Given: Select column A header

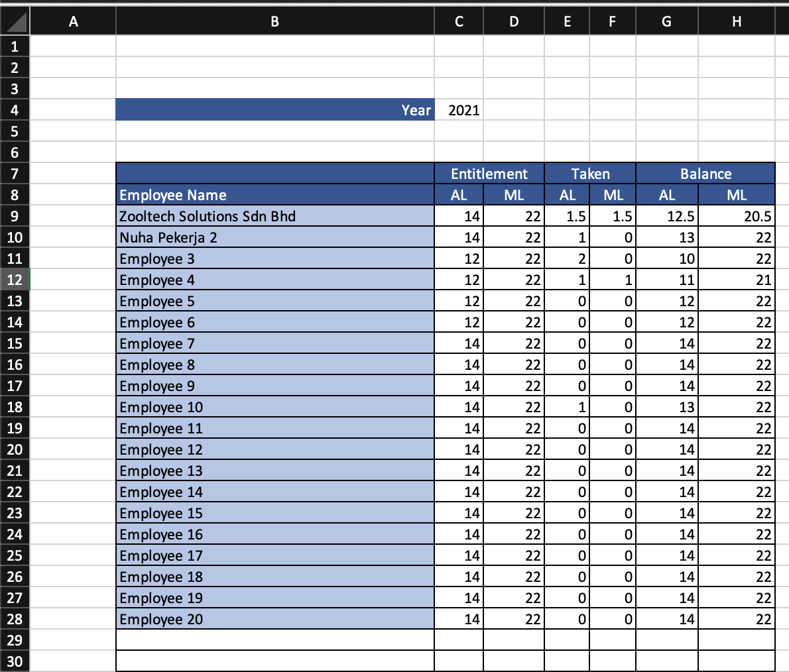Looking at the screenshot, I should point(73,21).
